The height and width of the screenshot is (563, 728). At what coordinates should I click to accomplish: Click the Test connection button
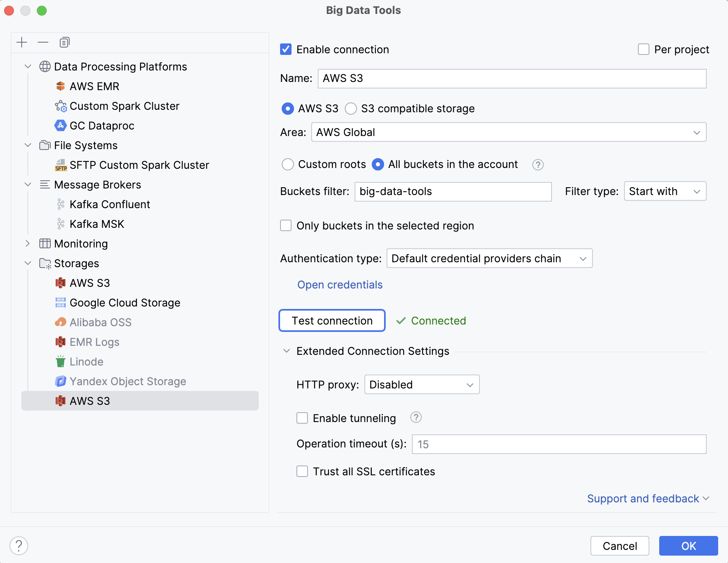[x=332, y=320]
